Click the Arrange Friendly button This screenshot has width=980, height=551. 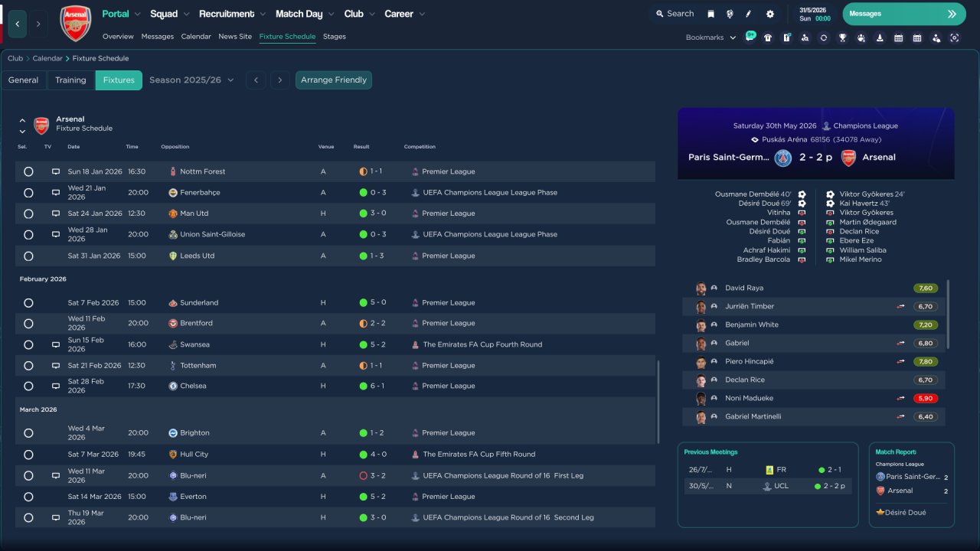[x=334, y=80]
